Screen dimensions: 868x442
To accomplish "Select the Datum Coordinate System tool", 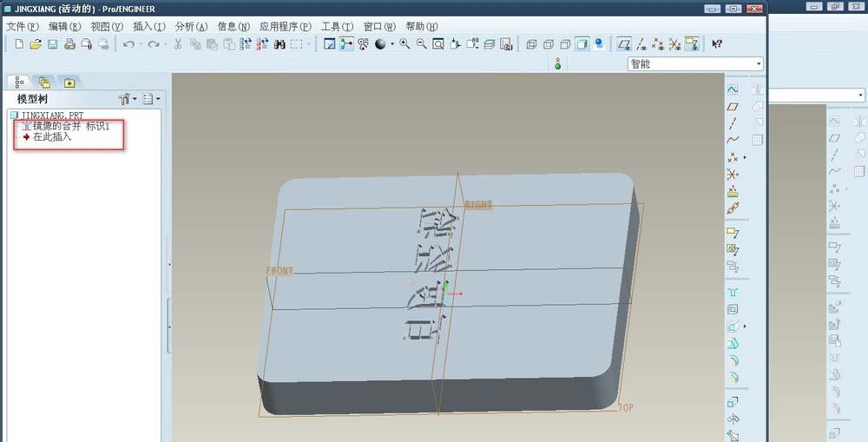I will pyautogui.click(x=733, y=175).
